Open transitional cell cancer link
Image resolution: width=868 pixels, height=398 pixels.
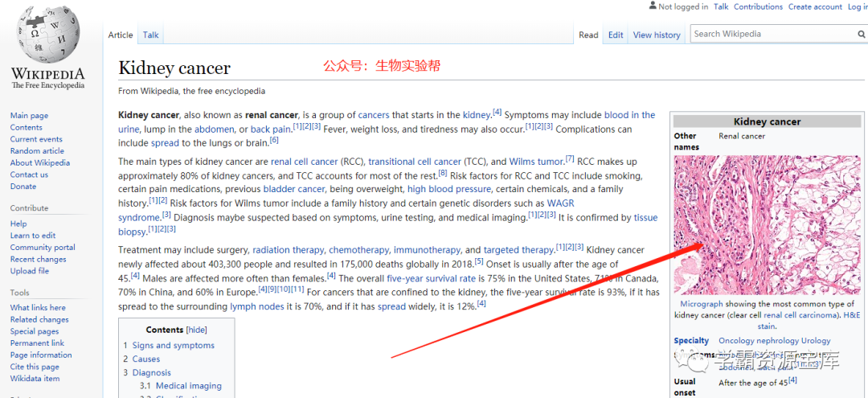415,162
